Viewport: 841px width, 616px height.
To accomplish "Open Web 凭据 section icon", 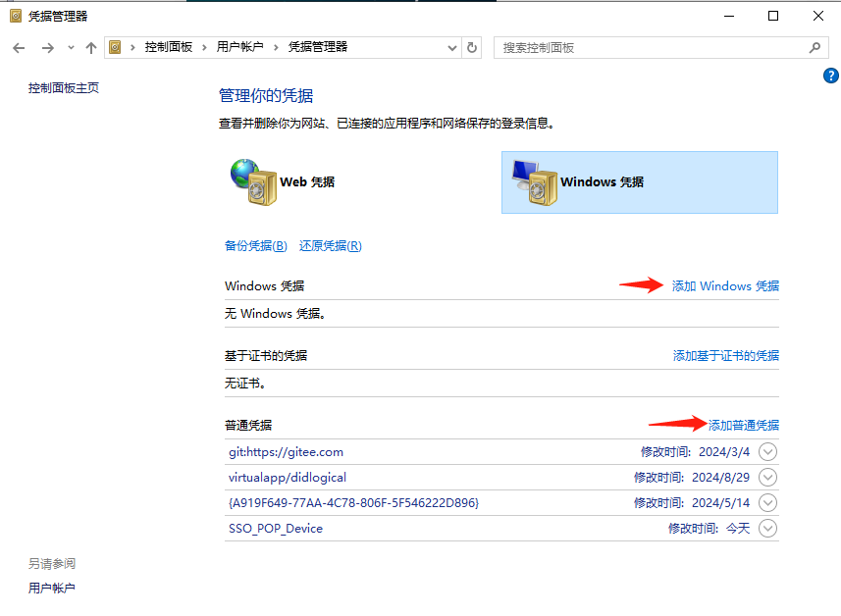I will tap(255, 181).
